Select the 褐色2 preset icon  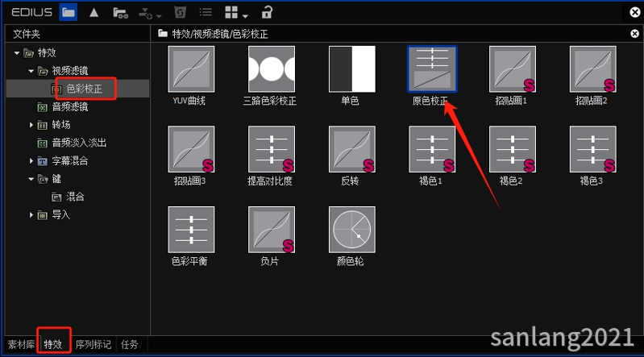(512, 149)
